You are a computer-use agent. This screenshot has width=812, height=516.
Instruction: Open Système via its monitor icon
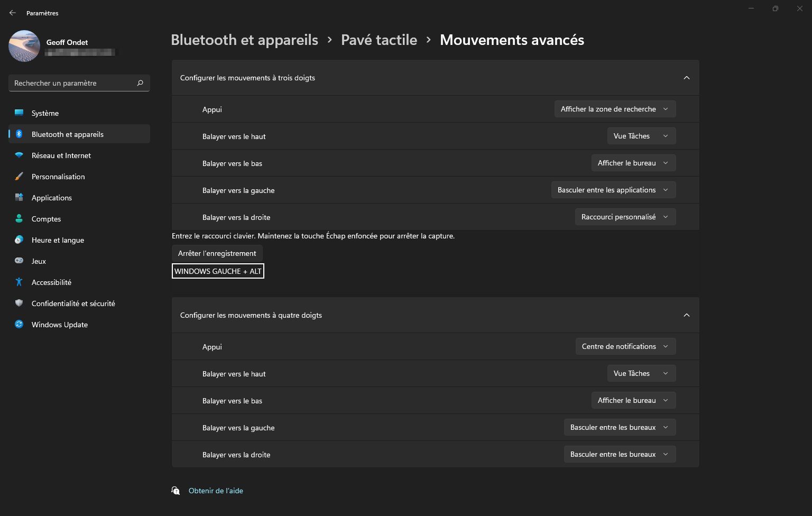[19, 113]
